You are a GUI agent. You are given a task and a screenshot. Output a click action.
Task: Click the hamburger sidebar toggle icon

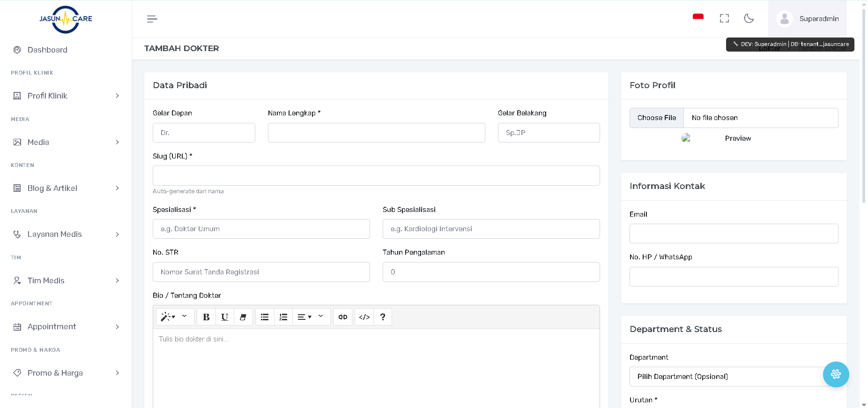click(x=152, y=19)
